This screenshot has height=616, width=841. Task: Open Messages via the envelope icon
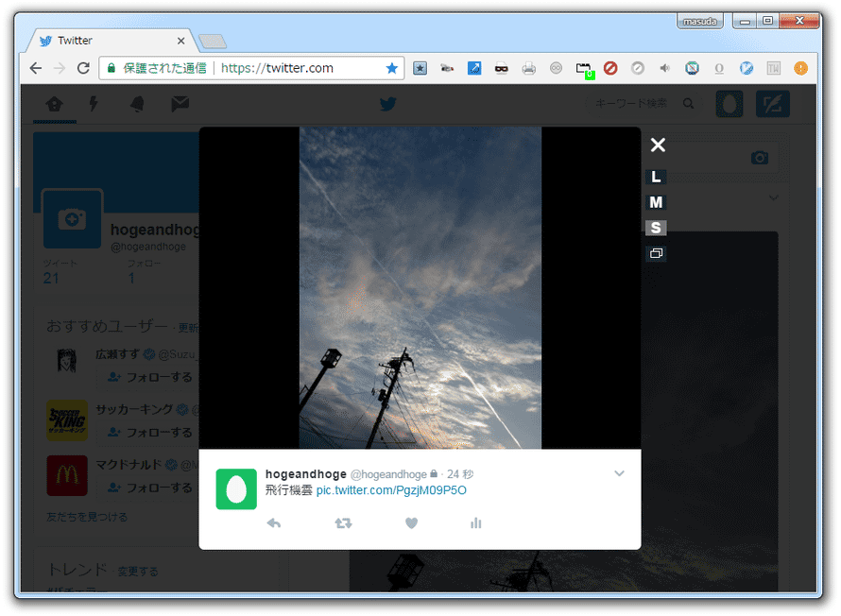click(x=180, y=104)
